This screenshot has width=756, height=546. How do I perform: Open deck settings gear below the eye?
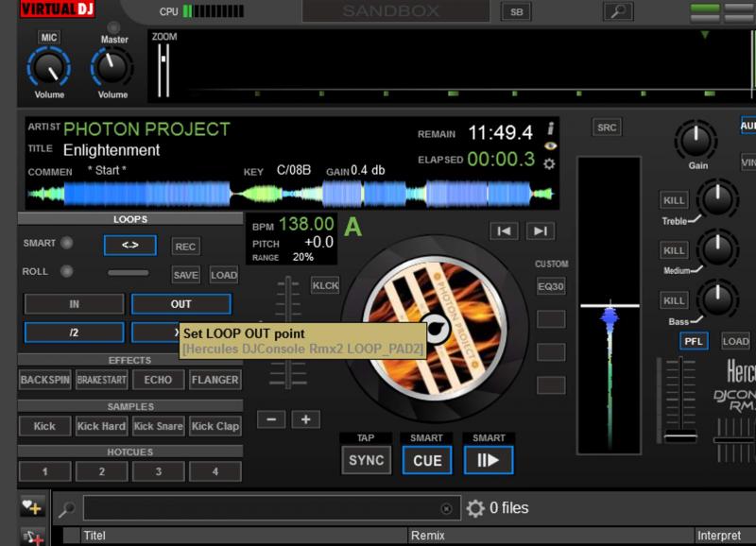[x=549, y=164]
